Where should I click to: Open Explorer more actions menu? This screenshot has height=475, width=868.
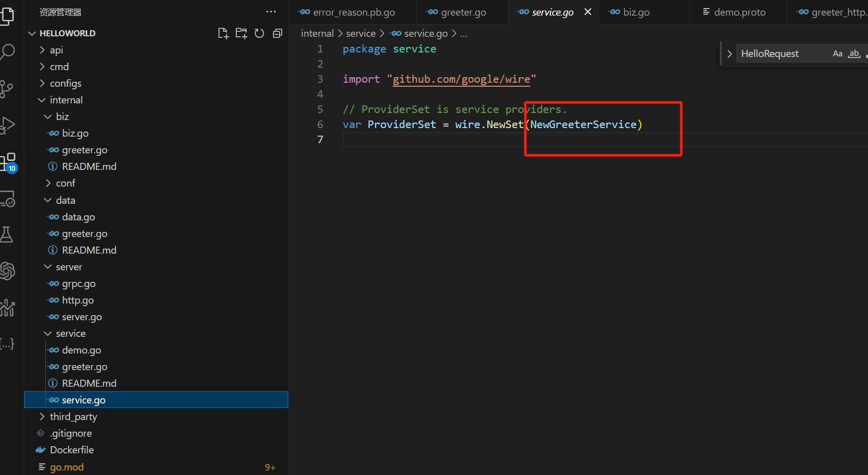coord(271,12)
